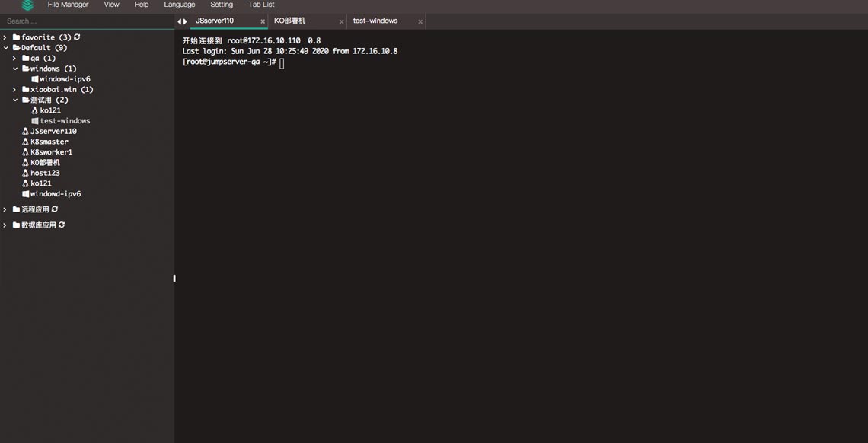Expand the xiaobai.win (1) folder

point(14,89)
